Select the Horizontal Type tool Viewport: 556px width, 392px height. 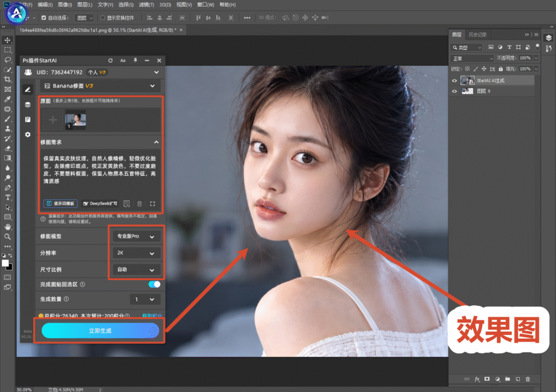[x=8, y=198]
